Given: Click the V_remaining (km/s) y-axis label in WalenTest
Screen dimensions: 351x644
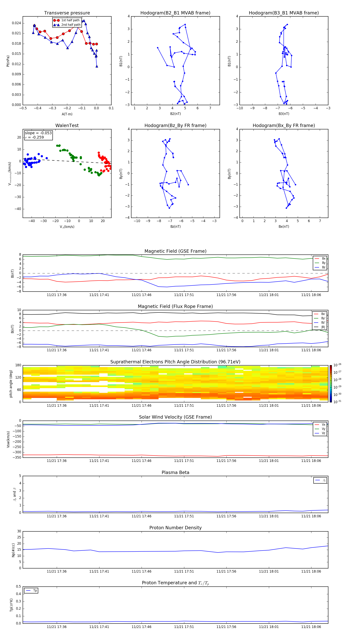Looking at the screenshot, I should 10,173.
